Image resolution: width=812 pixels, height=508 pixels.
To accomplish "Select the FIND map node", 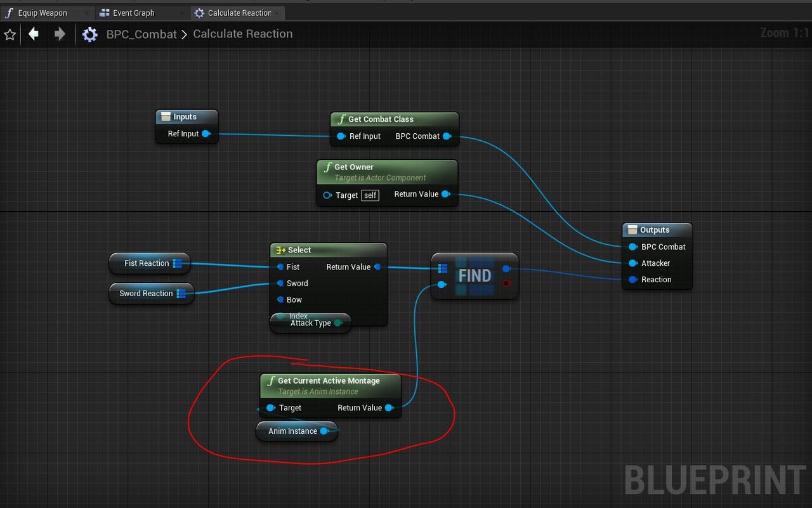I will pyautogui.click(x=475, y=276).
